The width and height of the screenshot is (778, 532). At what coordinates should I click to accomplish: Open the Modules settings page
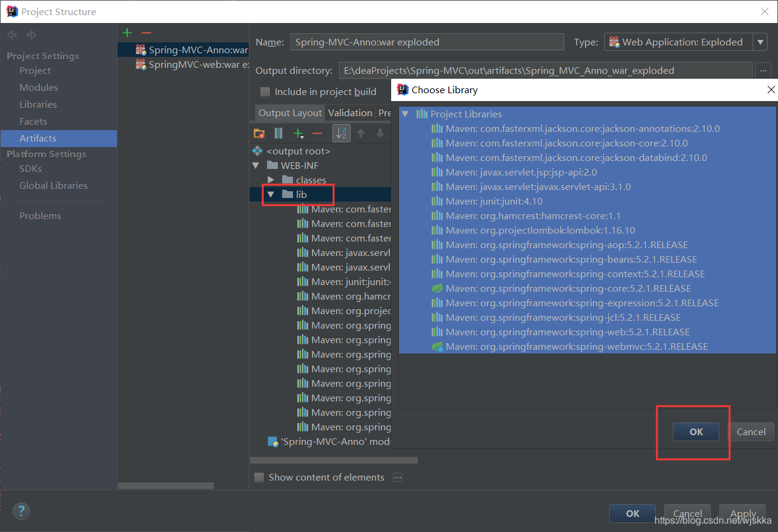(39, 88)
